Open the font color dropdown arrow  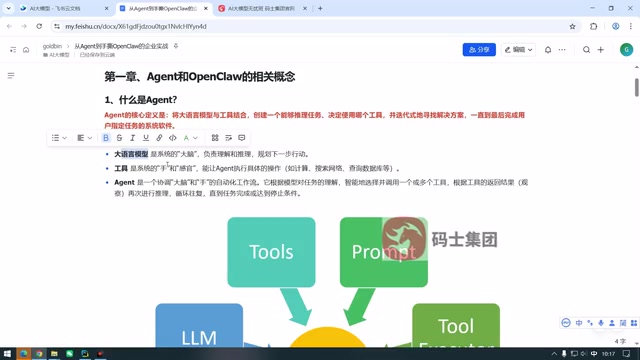point(195,138)
